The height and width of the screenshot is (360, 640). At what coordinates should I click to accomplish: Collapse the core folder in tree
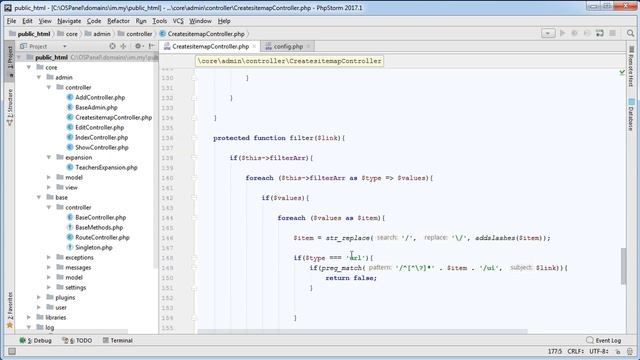29,67
